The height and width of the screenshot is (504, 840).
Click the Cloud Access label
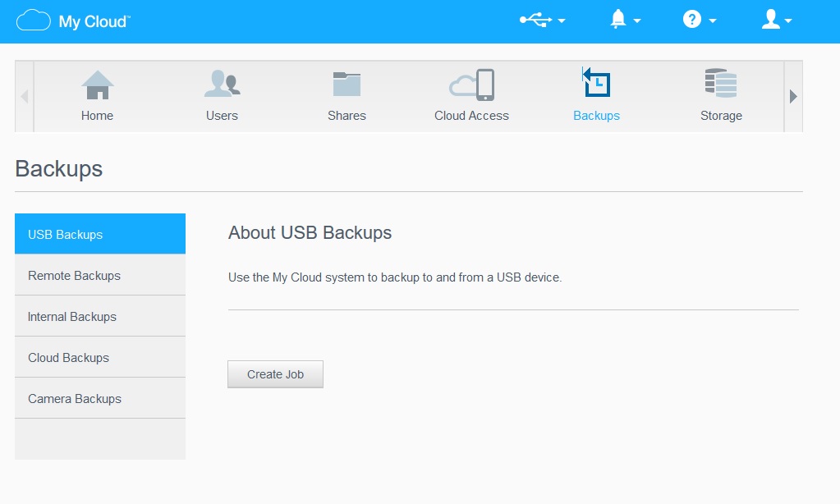pos(471,116)
